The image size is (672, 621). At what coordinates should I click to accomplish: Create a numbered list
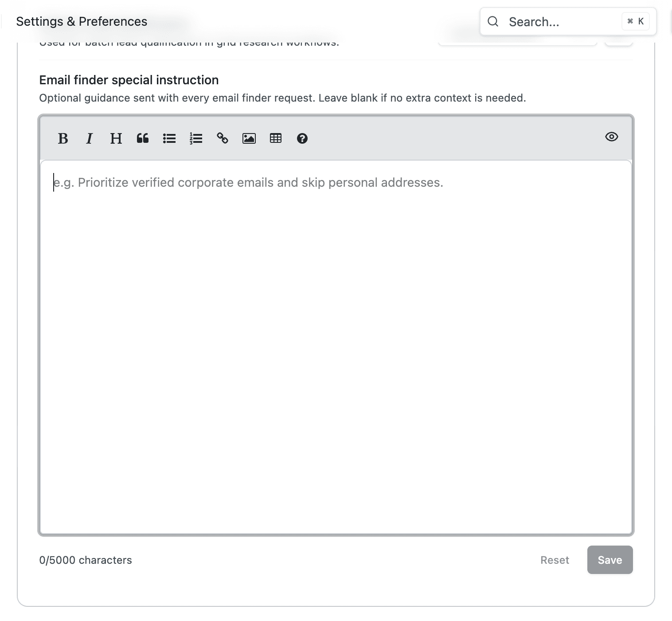point(195,138)
